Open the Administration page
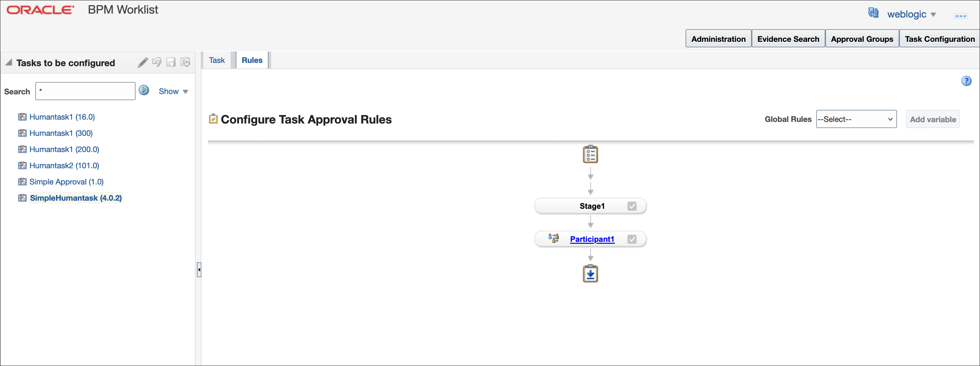Viewport: 980px width, 366px height. coord(718,39)
